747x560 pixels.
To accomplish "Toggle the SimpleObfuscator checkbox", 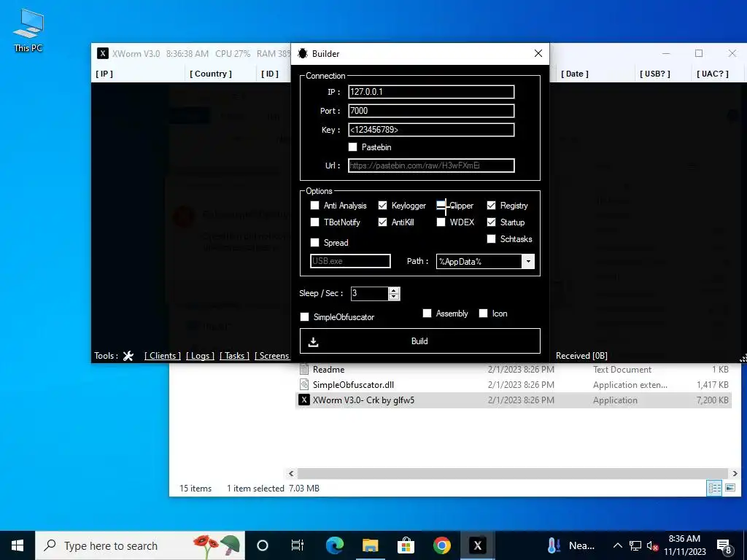I will click(x=304, y=316).
